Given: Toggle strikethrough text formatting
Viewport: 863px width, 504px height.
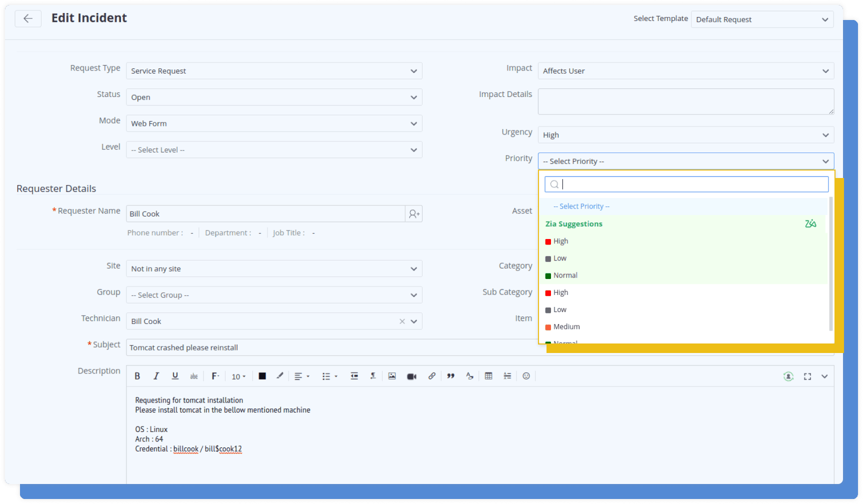Looking at the screenshot, I should coord(194,376).
